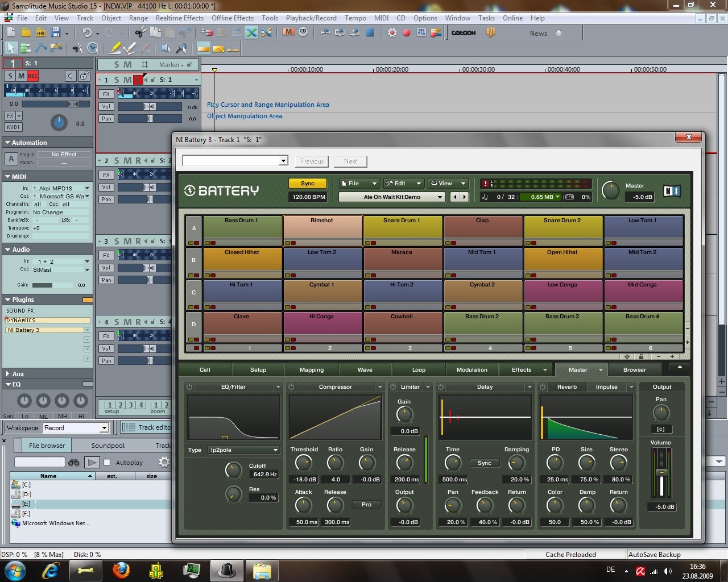Click the Battery output Volume fader
This screenshot has height=582, width=728.
pos(661,473)
